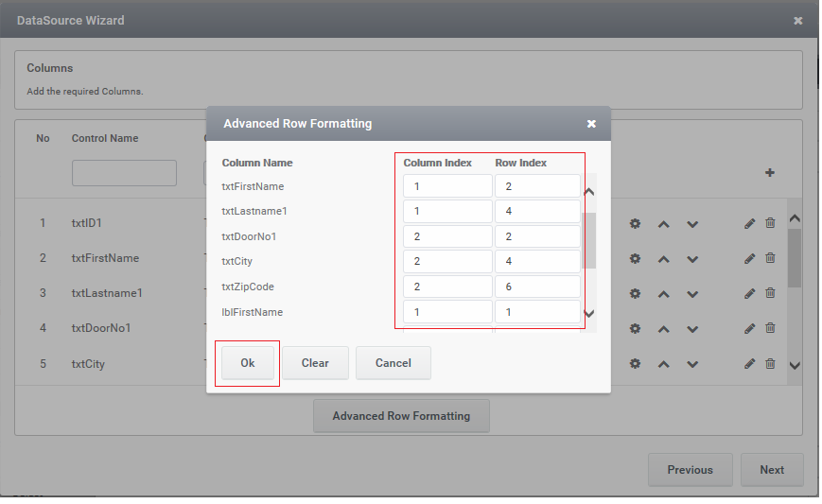Edit the txtFirstName row with the pencil icon
This screenshot has height=504, width=822.
point(749,258)
